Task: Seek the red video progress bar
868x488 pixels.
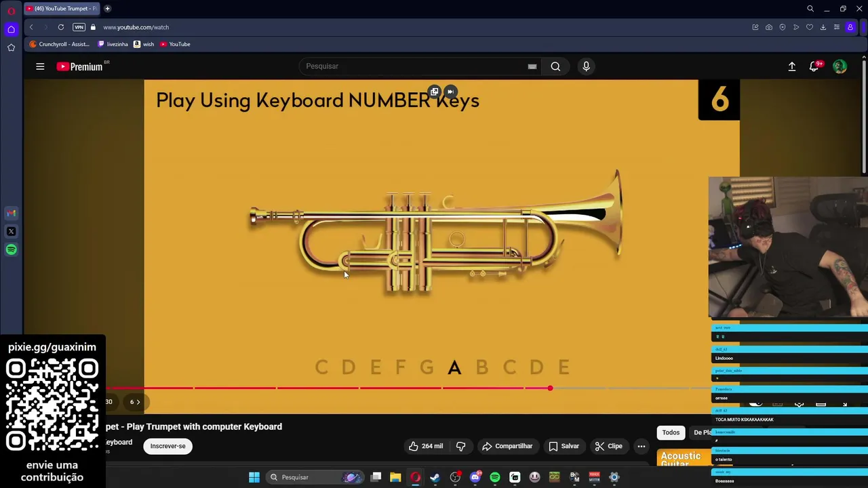Action: 407,388
